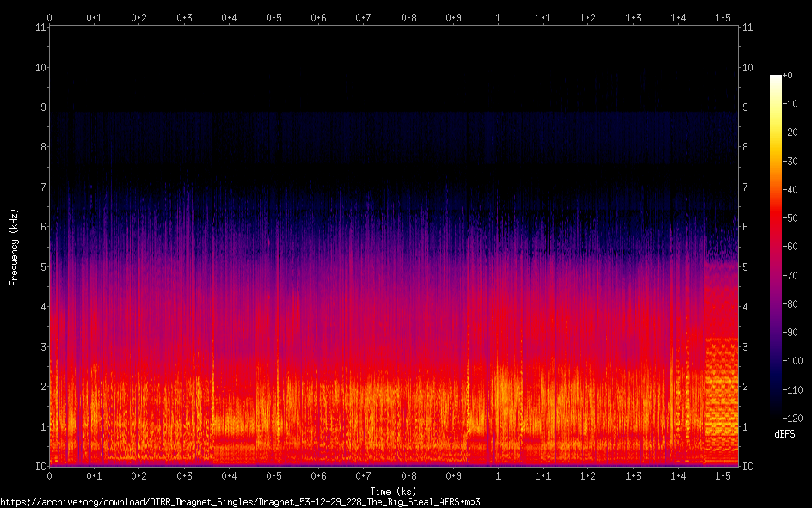This screenshot has height=508, width=812.
Task: Click the '+0' label on color scale
Action: click(789, 76)
